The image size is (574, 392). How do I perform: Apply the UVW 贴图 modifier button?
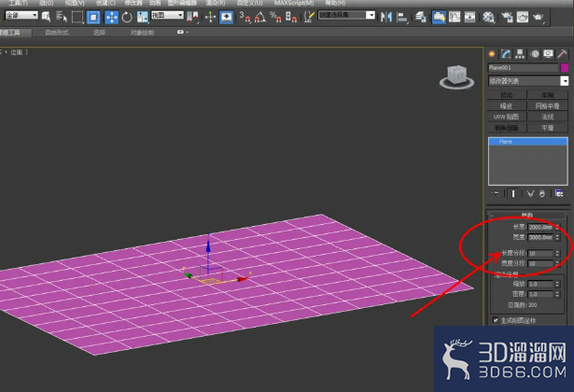point(507,117)
